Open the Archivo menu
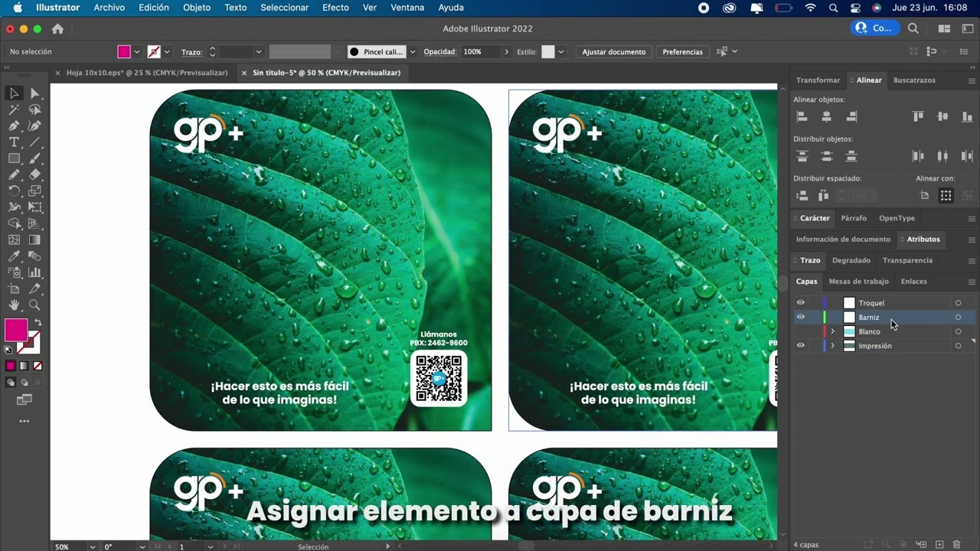Image resolution: width=980 pixels, height=551 pixels. click(x=109, y=8)
